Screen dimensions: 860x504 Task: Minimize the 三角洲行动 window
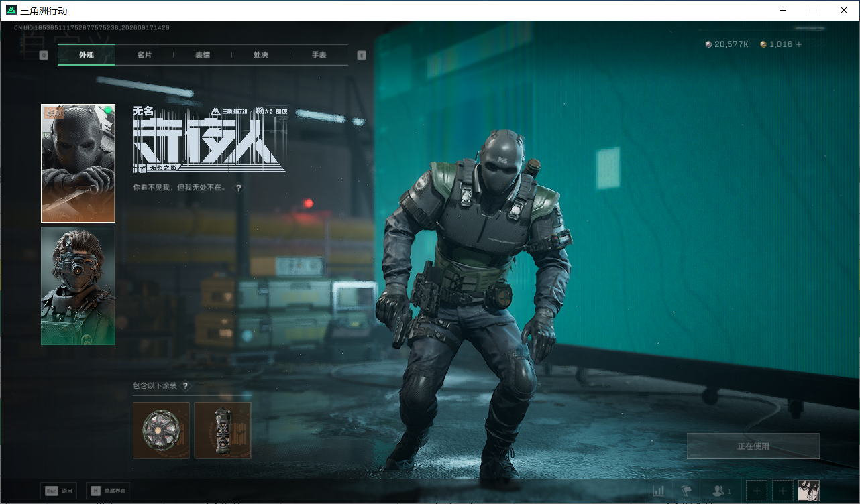coord(782,11)
